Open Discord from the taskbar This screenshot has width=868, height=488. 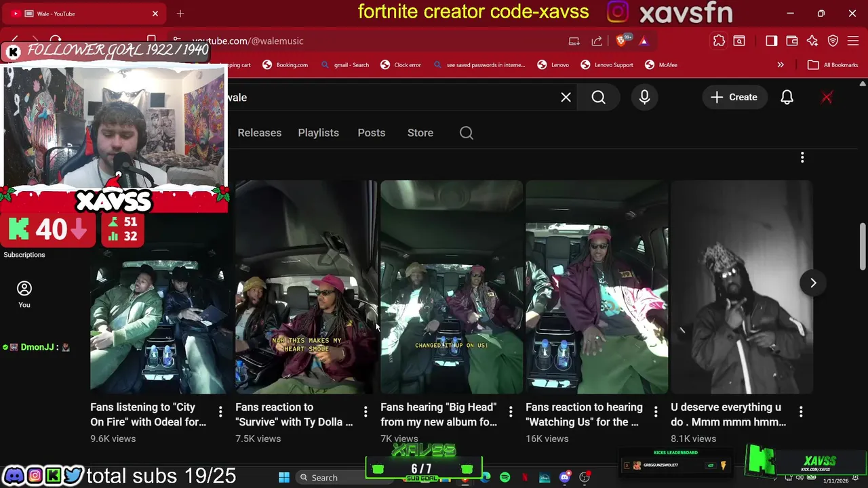(565, 478)
